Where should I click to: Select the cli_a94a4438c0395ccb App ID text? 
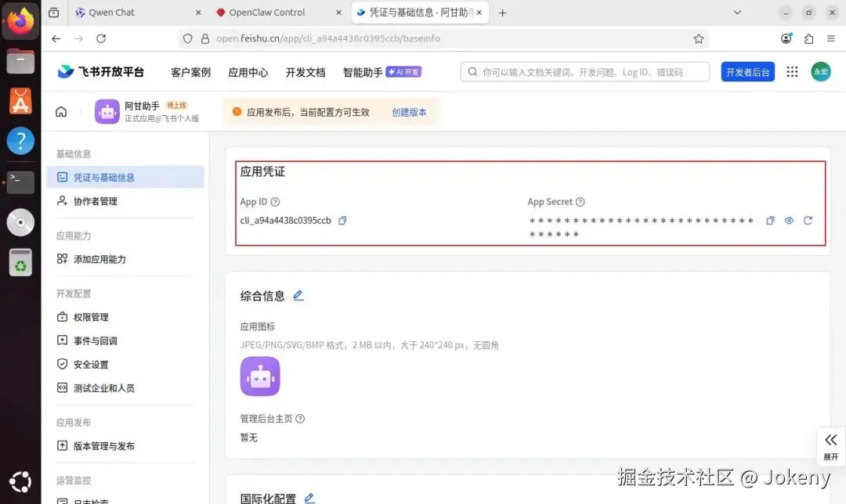285,221
